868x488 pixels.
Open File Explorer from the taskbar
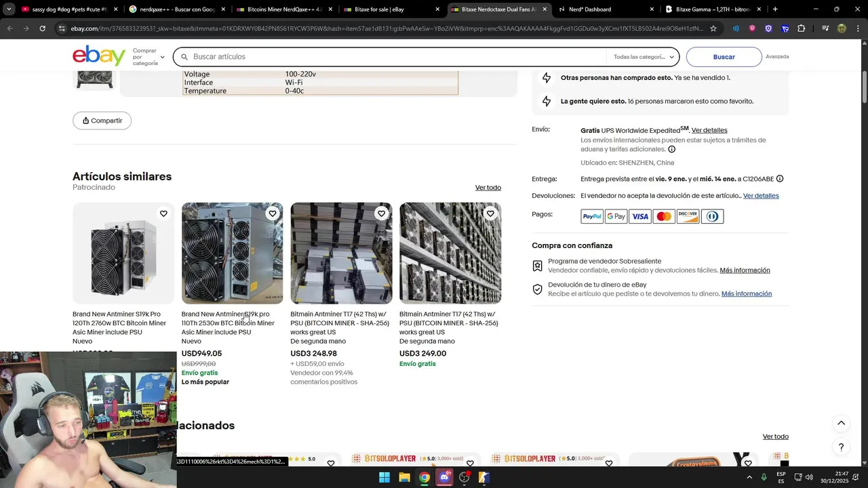click(404, 477)
